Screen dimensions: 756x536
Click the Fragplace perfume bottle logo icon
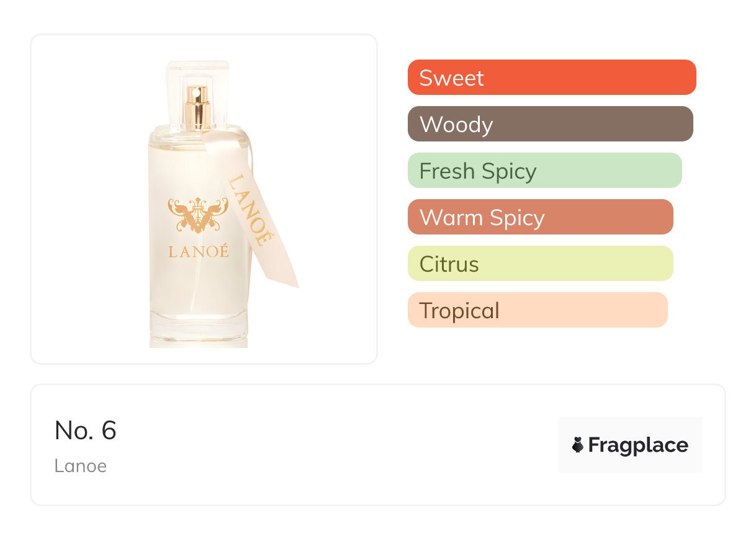click(x=578, y=445)
